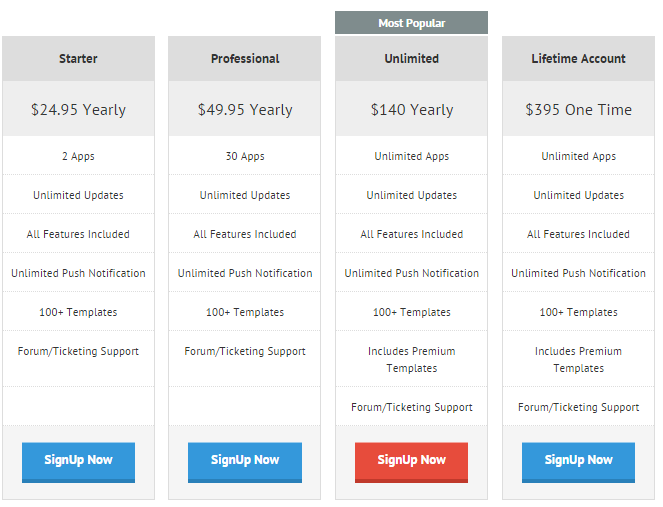Click the 30 Apps feature row

pos(245,157)
